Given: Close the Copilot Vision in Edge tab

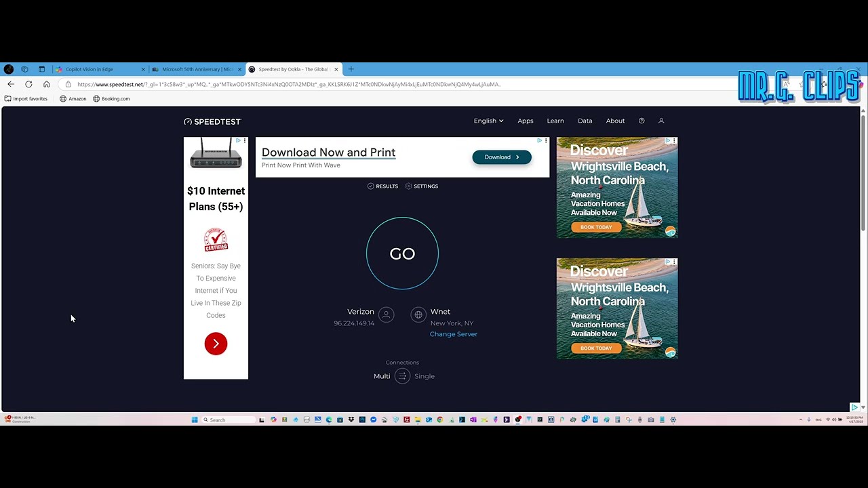Looking at the screenshot, I should point(143,69).
